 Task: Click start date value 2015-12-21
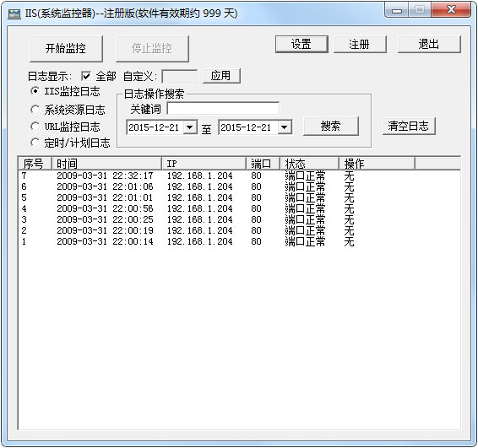(154, 127)
